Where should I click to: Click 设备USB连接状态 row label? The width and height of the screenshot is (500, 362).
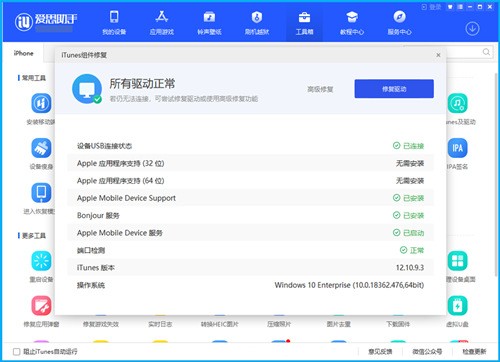click(104, 146)
